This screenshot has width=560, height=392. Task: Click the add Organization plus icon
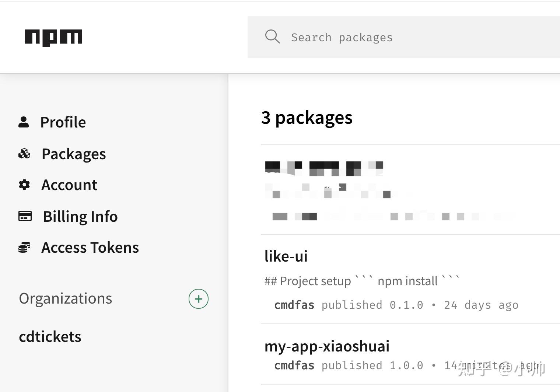click(199, 299)
